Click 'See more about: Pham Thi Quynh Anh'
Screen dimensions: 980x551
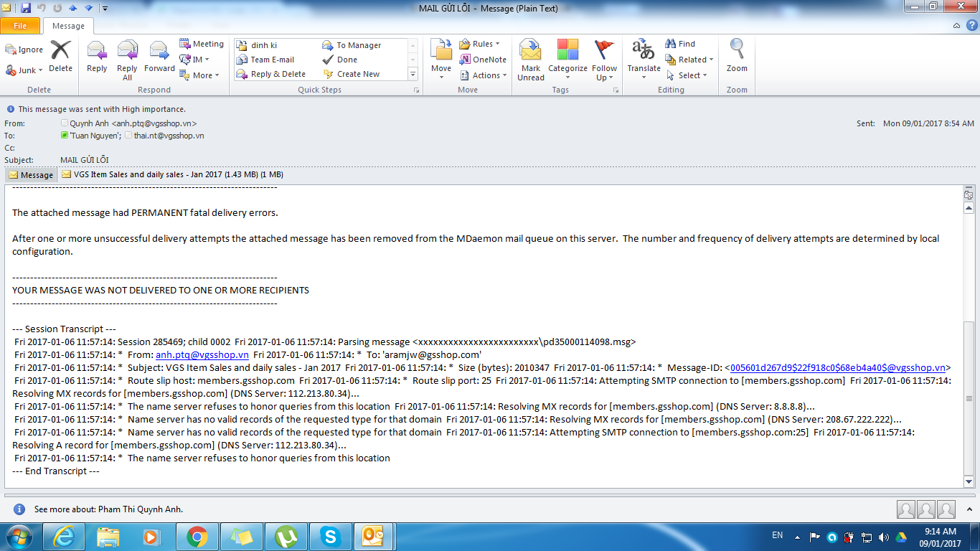(108, 509)
